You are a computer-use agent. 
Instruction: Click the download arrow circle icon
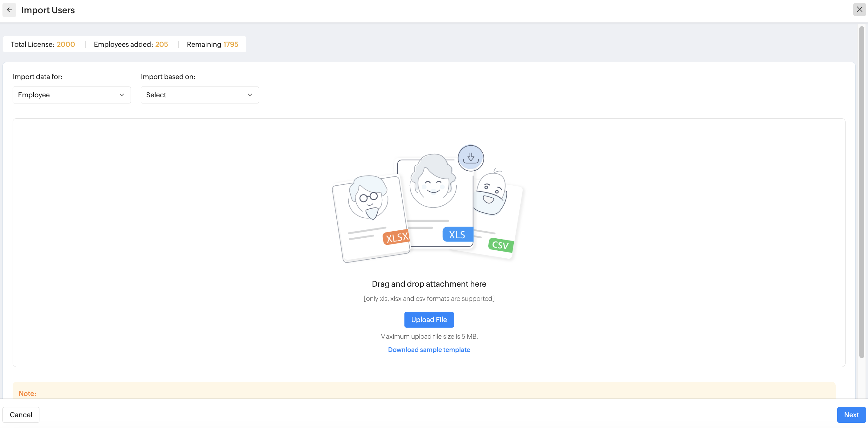click(x=470, y=158)
